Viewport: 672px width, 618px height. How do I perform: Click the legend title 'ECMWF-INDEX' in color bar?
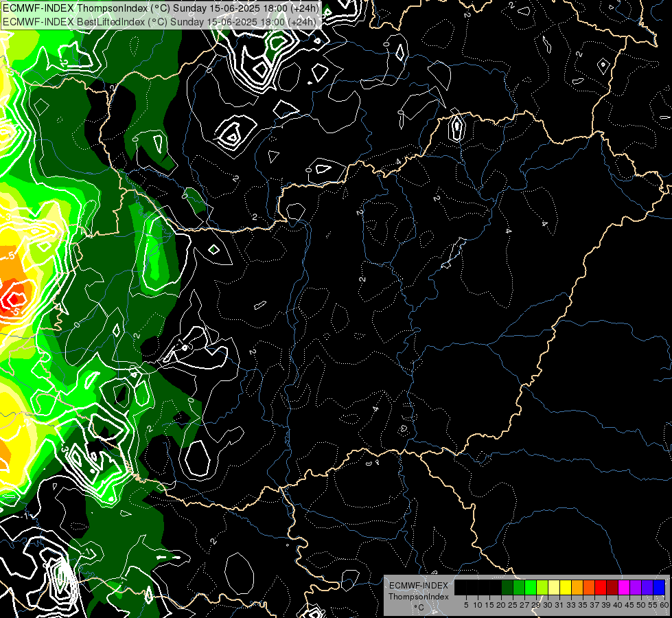[419, 586]
